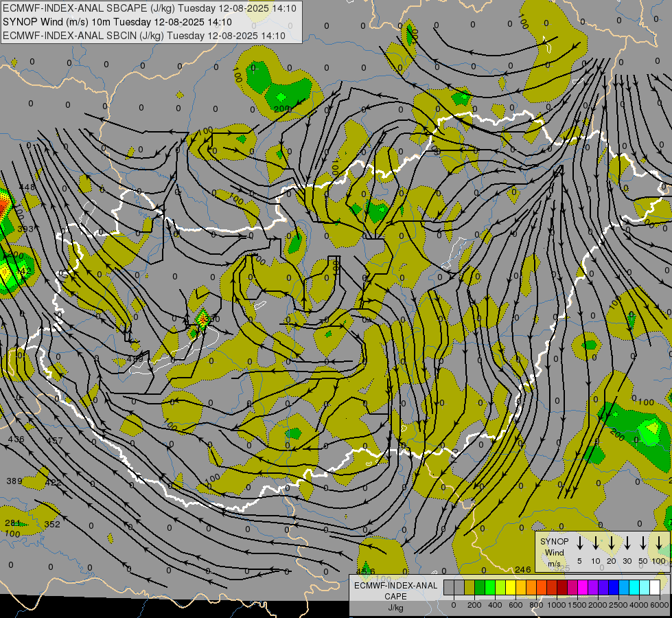Click the map value 439

pos(135,358)
